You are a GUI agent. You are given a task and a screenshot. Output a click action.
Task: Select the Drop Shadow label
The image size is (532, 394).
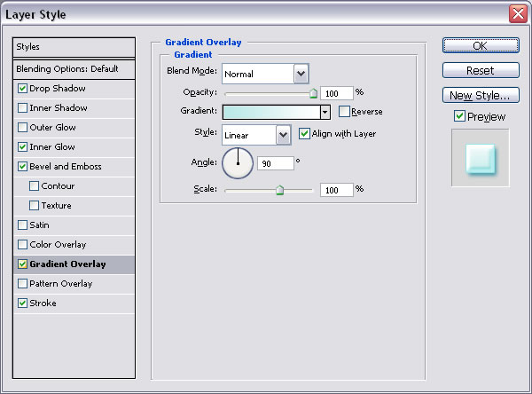58,89
